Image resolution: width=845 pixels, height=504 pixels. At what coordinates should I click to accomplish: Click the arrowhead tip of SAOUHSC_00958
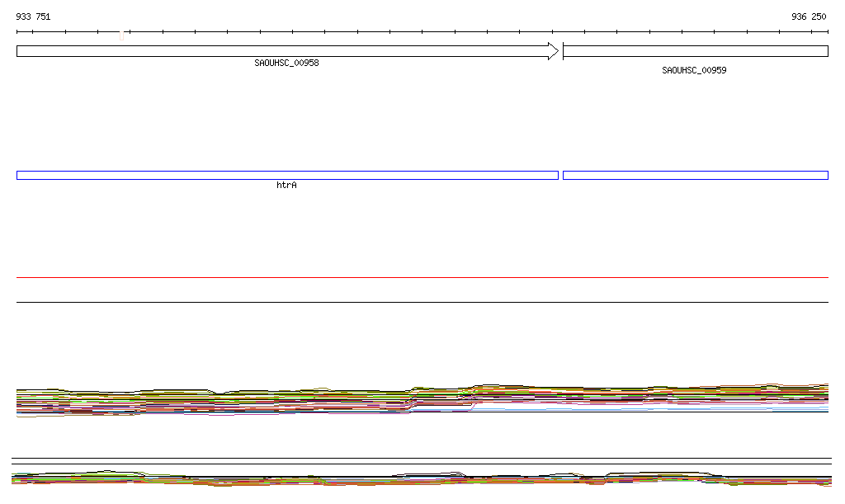tap(557, 51)
